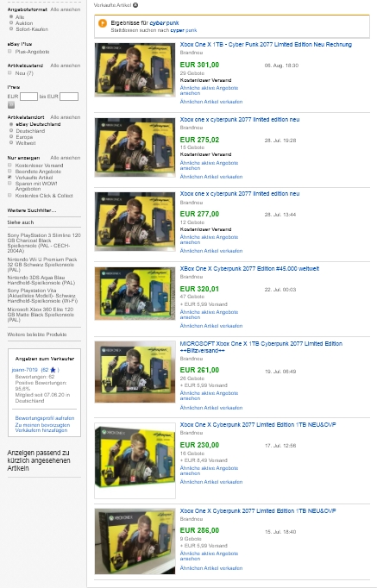Viewport: 377px width, 588px height.
Task: Select the Auktion format radio button
Action: 11,23
